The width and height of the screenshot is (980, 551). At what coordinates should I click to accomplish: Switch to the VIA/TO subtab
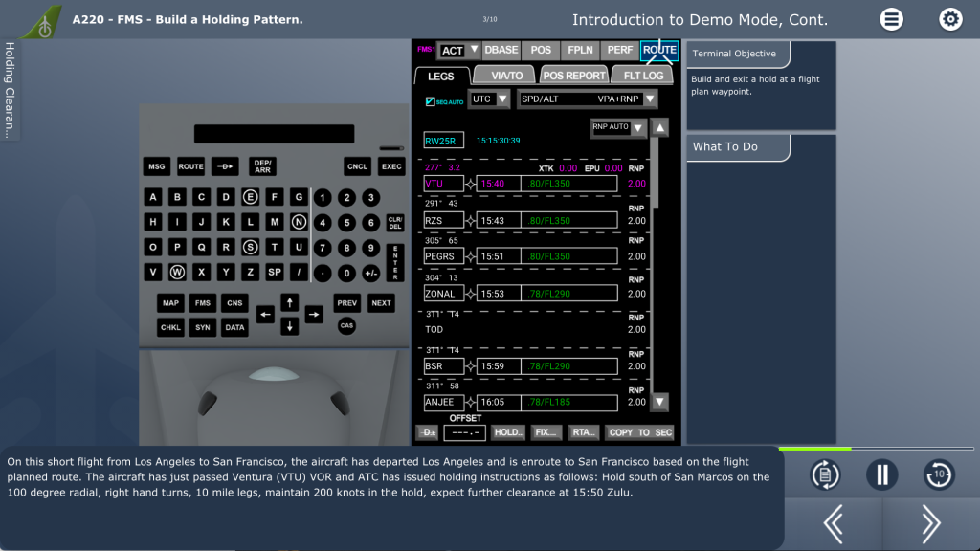pos(506,75)
